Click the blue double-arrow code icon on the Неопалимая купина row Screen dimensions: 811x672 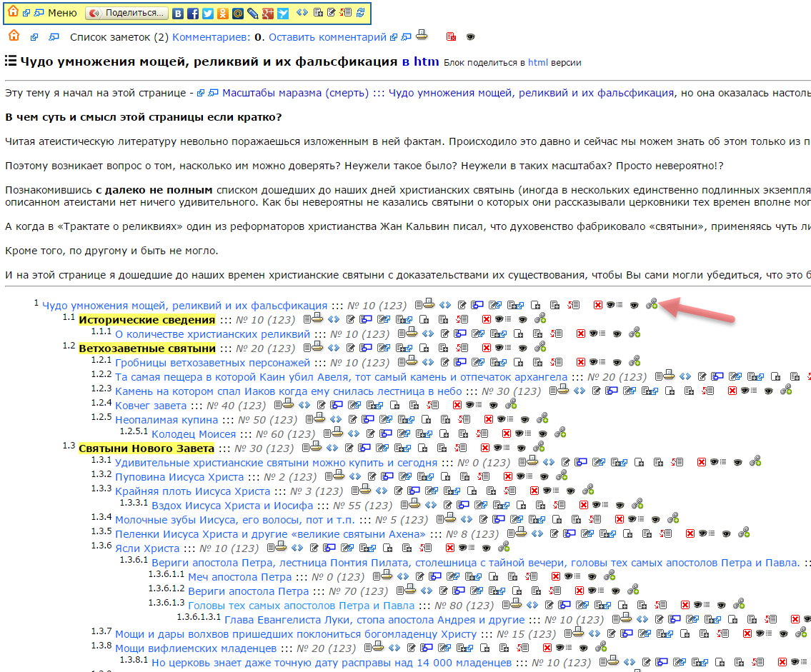[337, 418]
